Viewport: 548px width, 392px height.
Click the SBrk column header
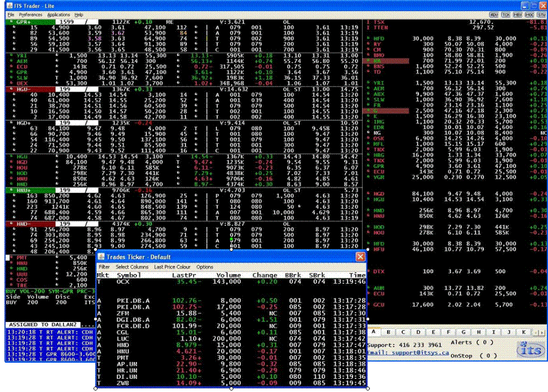click(x=317, y=275)
